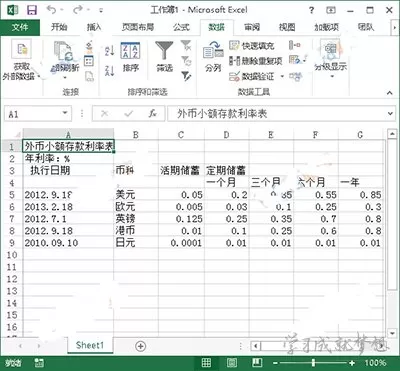Click the Save icon in quick access toolbar
Image resolution: width=400 pixels, height=371 pixels.
pos(32,11)
